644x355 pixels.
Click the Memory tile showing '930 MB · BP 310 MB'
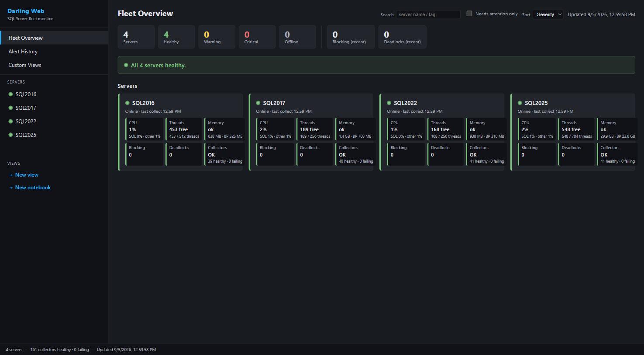pyautogui.click(x=486, y=129)
